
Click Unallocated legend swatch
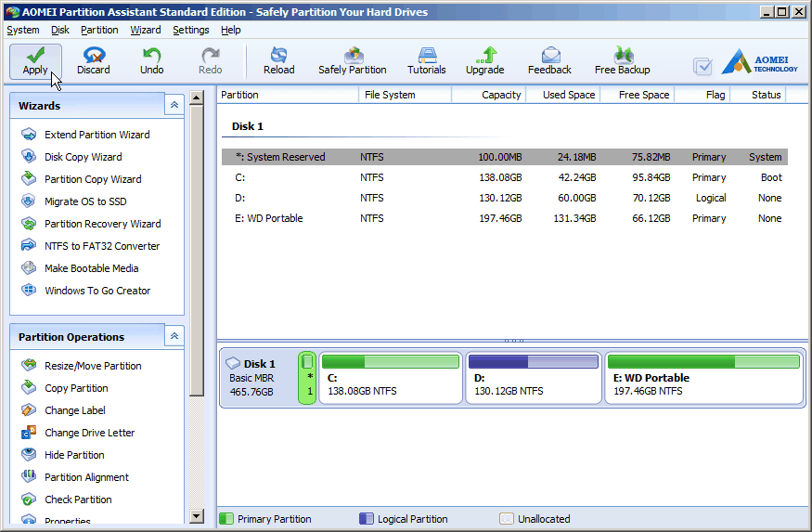pos(507,519)
